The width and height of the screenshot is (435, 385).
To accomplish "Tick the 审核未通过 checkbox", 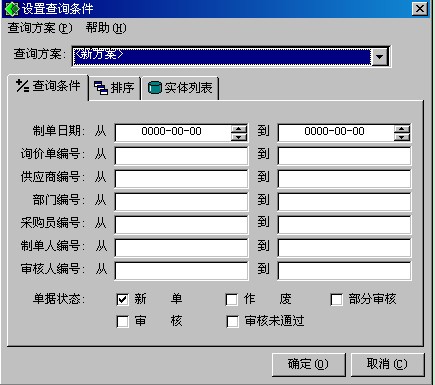I will point(232,322).
